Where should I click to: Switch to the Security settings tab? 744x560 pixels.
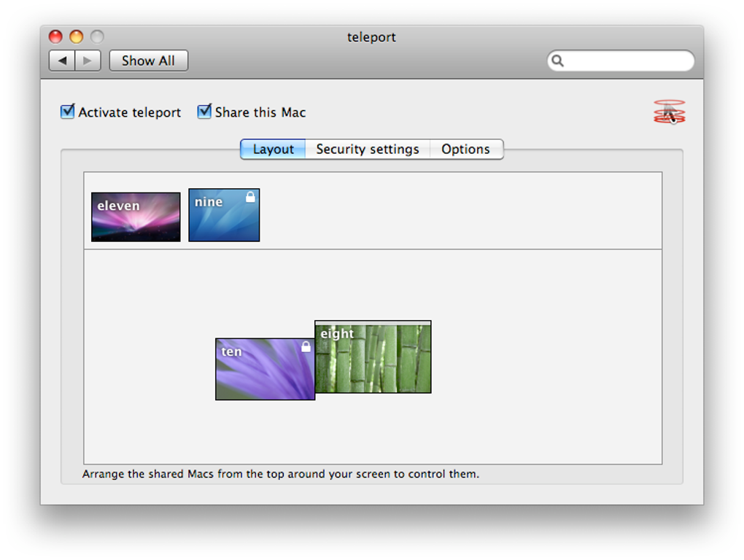tap(367, 149)
